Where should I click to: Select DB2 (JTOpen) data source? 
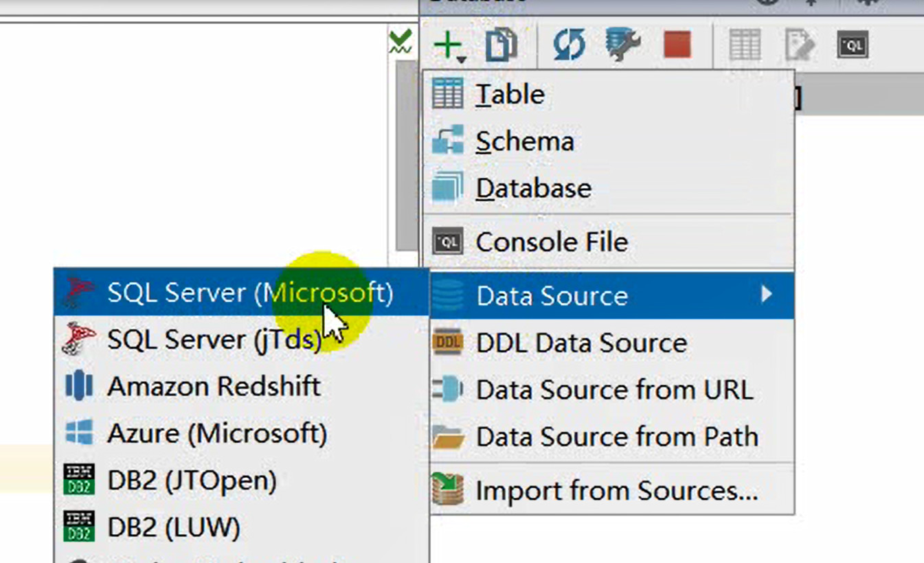242,481
